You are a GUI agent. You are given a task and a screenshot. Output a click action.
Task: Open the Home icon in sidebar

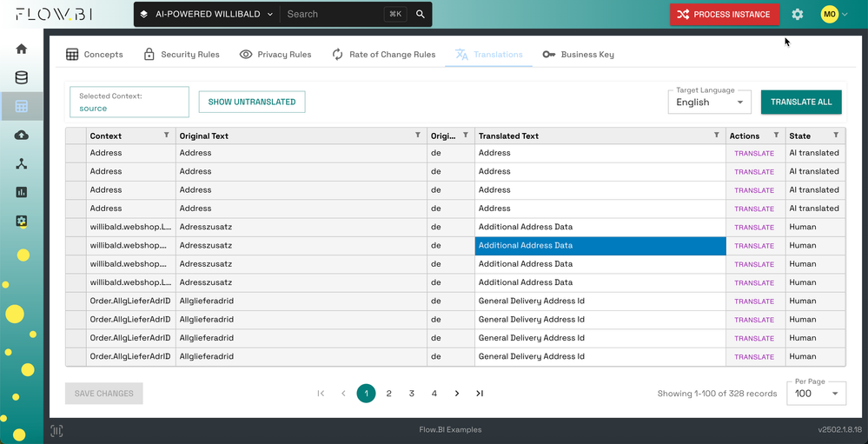[22, 49]
